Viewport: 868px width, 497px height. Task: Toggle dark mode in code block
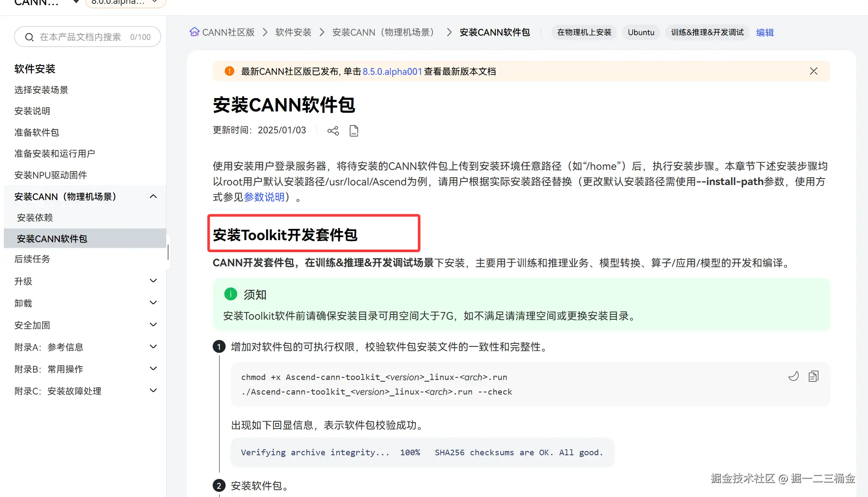coord(793,377)
